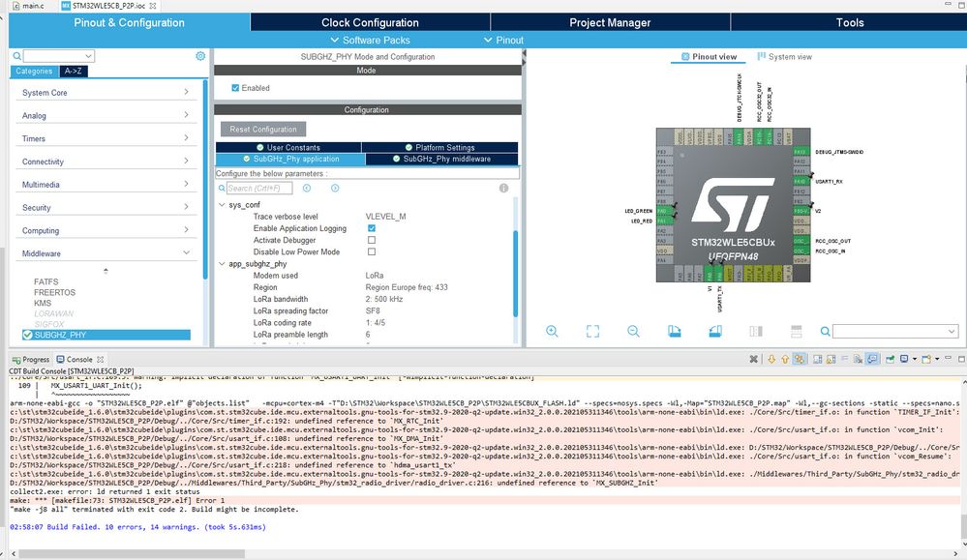Collapse the Middleware category
The height and width of the screenshot is (560, 967).
105,253
